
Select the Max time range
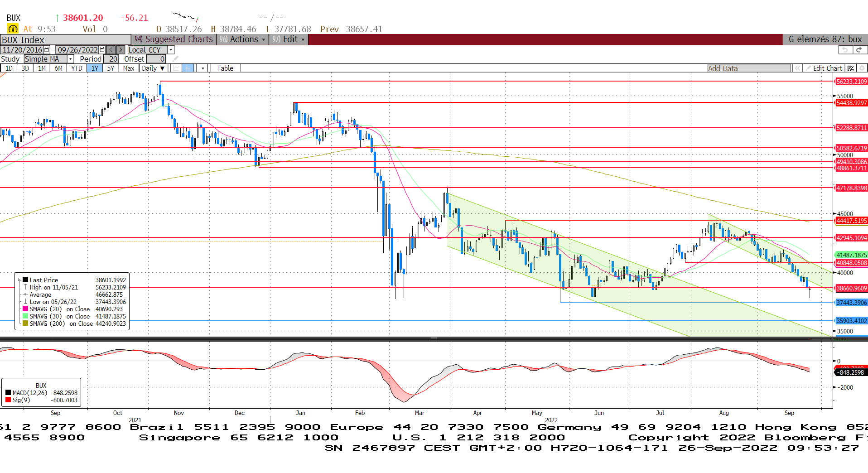(129, 68)
